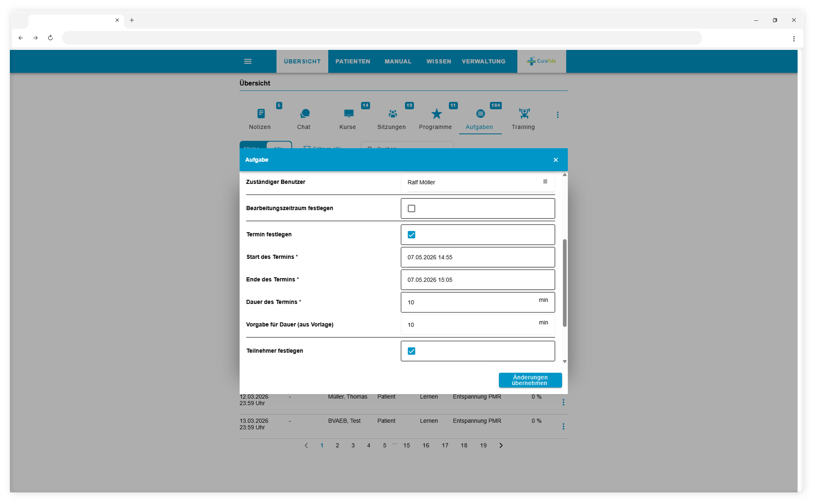The width and height of the screenshot is (815, 504).
Task: Open the Training section icon
Action: (x=524, y=114)
